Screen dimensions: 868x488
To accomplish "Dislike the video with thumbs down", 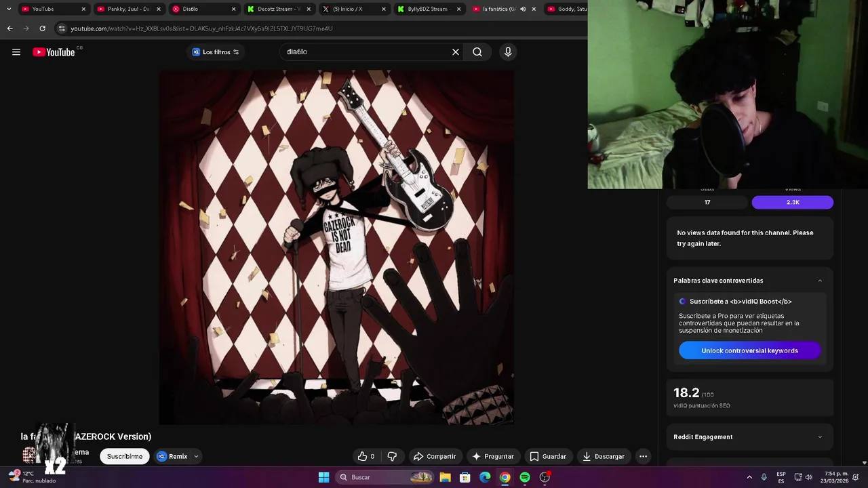I will 391,456.
